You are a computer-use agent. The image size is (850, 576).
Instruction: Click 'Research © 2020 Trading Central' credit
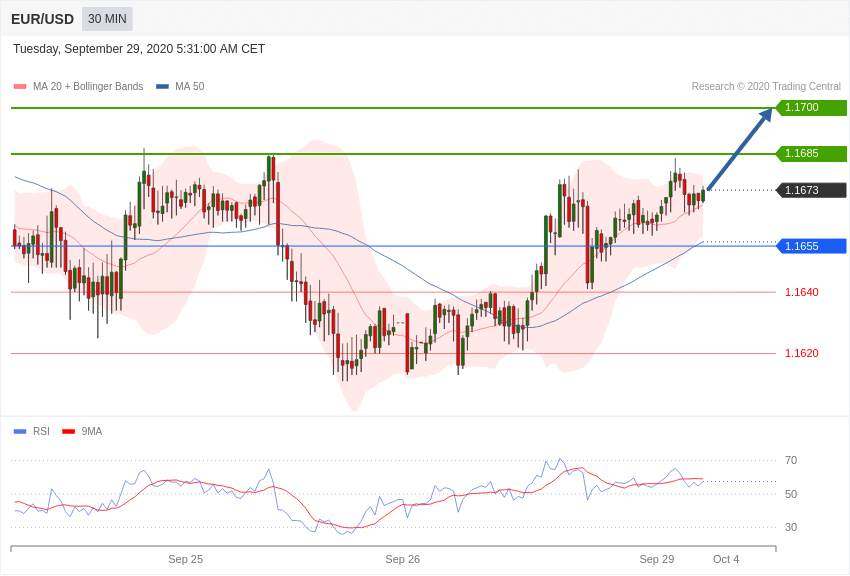point(766,86)
